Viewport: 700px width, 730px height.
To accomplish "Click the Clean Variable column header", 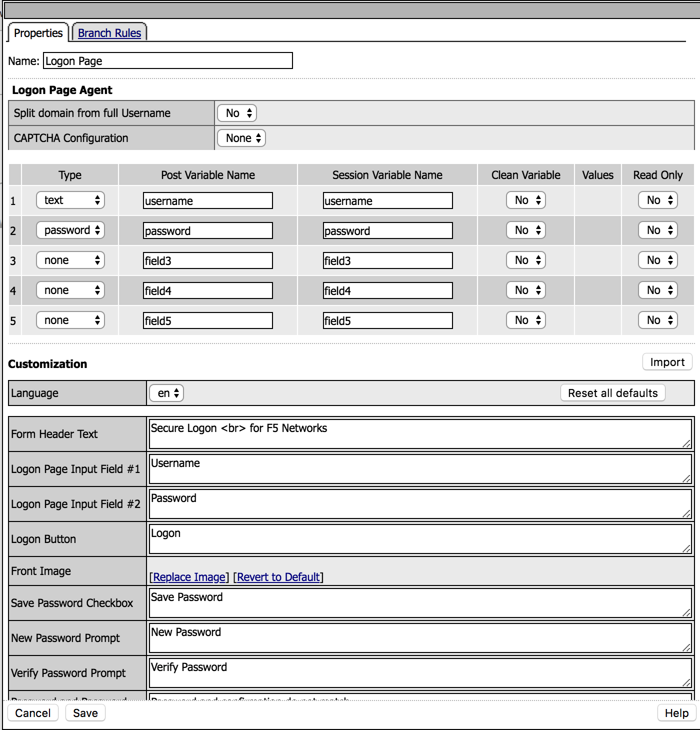I will tap(526, 175).
